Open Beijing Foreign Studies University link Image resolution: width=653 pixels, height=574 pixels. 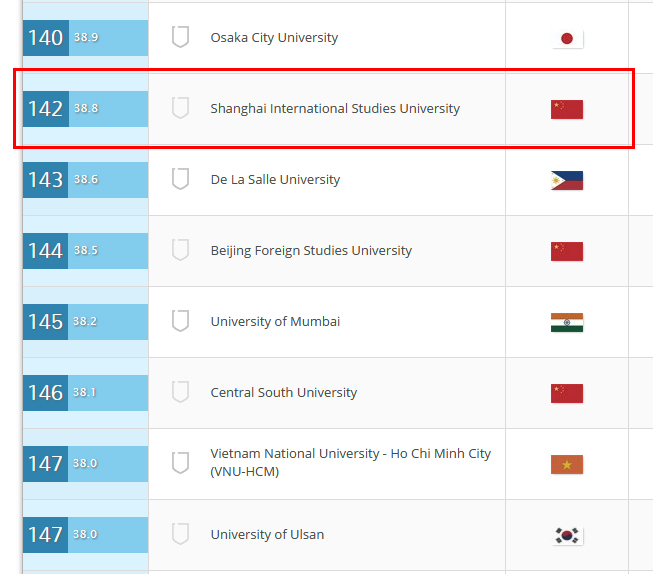311,250
